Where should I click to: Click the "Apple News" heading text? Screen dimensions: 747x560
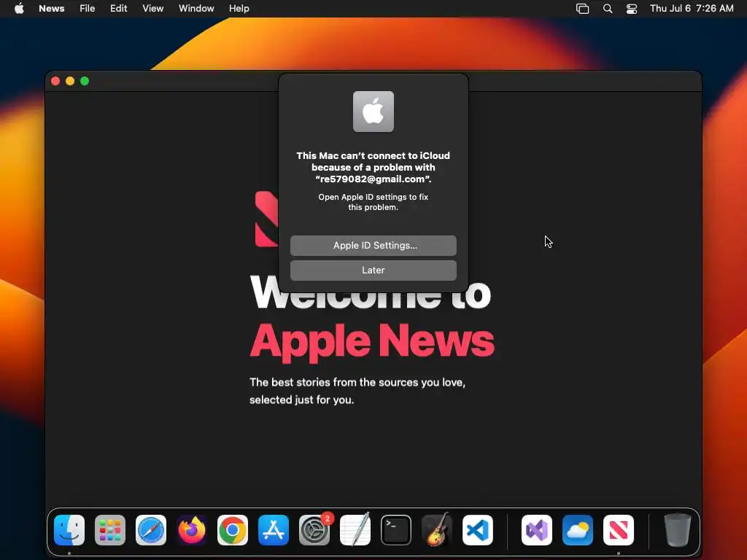372,342
